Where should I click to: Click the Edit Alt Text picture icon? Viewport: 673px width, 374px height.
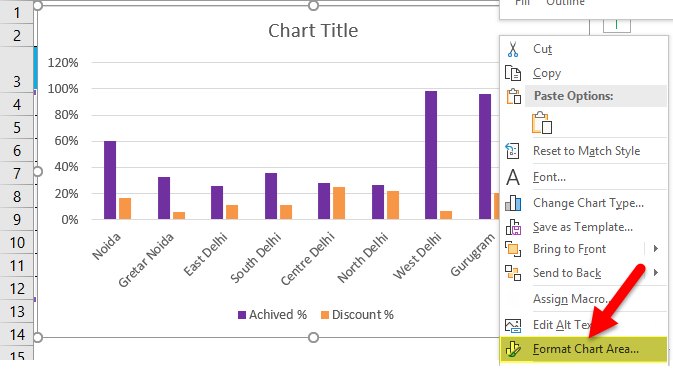coord(513,325)
